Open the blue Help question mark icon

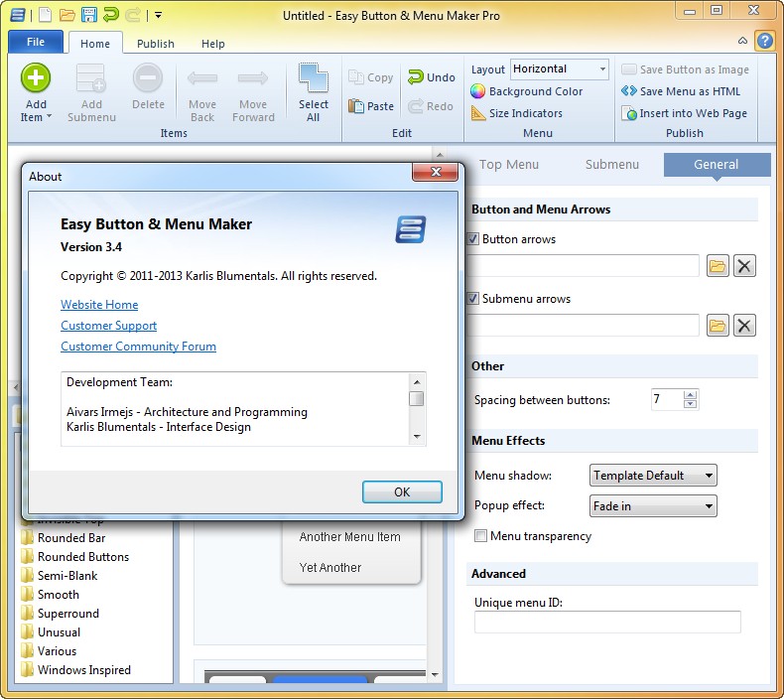(x=764, y=40)
